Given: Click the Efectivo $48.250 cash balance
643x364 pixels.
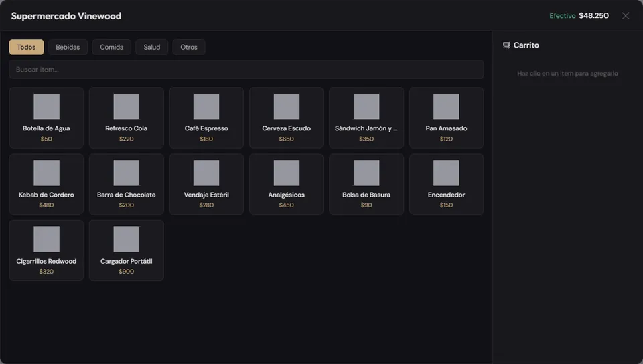Looking at the screenshot, I should (x=579, y=15).
